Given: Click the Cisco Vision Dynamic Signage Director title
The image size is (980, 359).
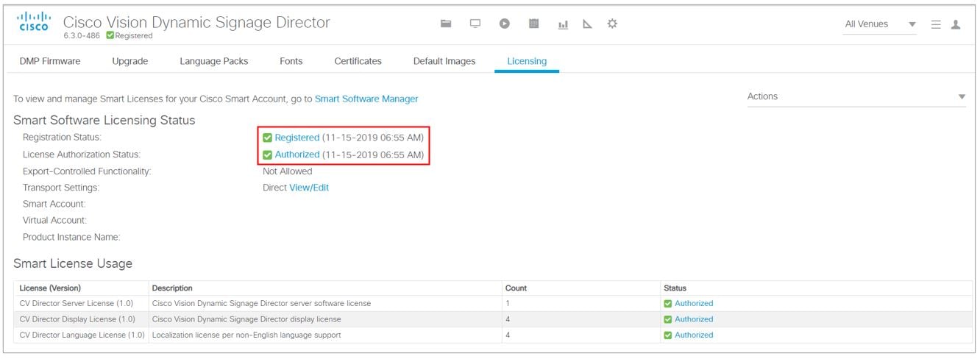Looking at the screenshot, I should pos(196,22).
